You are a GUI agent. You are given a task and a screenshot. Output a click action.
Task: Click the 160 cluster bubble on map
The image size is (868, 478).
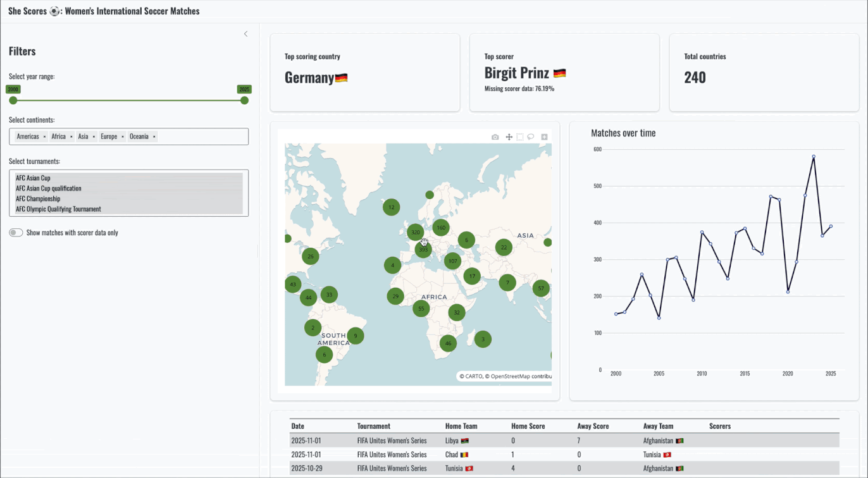coord(441,228)
